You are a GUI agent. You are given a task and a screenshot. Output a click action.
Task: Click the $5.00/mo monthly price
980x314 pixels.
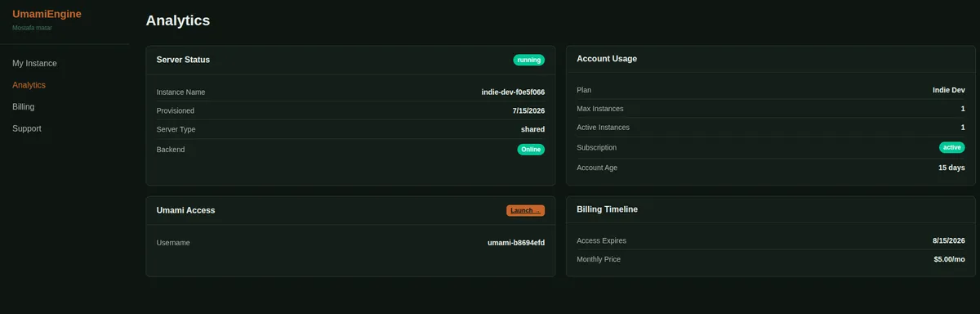click(x=950, y=259)
